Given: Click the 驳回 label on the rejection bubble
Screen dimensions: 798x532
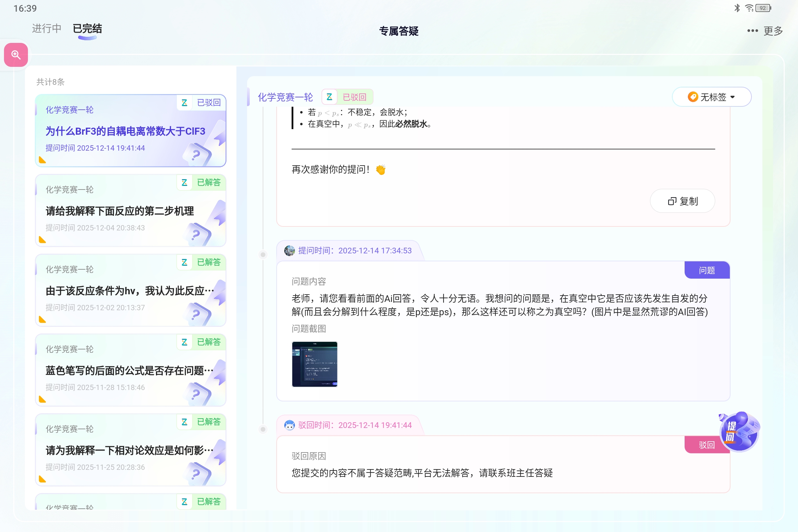Looking at the screenshot, I should coord(707,445).
